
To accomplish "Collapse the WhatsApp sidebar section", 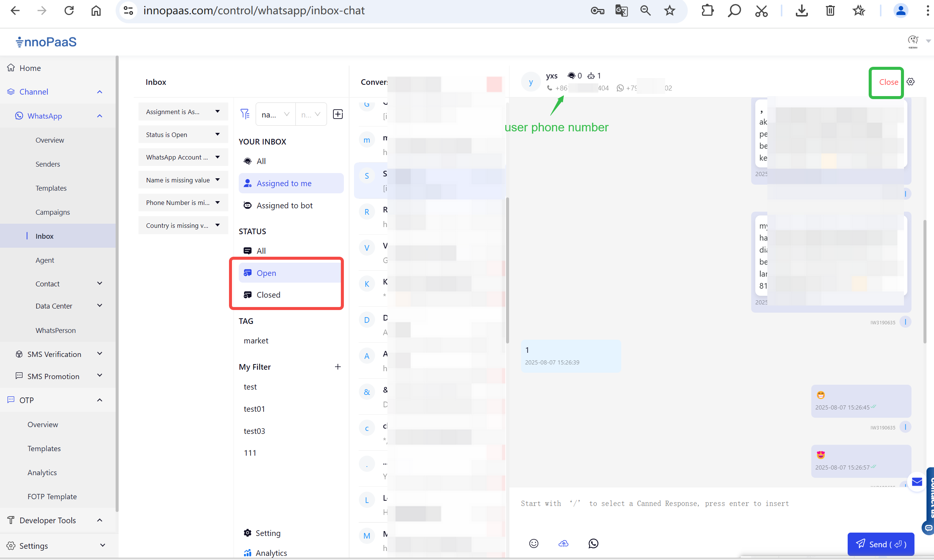I will click(99, 116).
